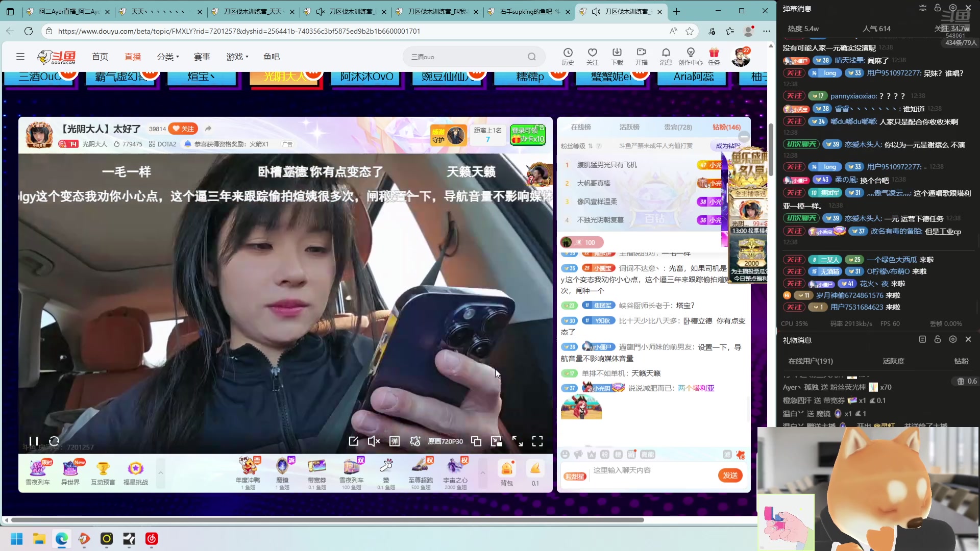
Task: Click the orange 关注 follow button
Action: click(x=183, y=129)
